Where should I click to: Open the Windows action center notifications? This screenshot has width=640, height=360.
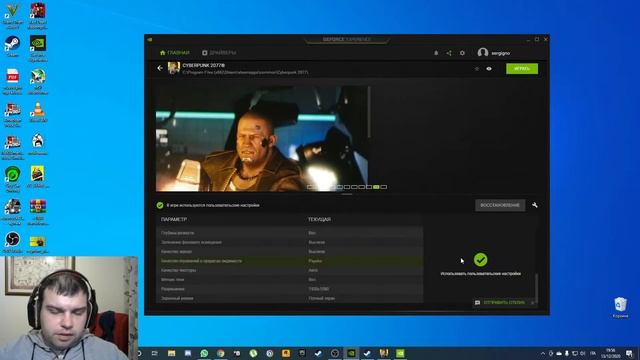tap(629, 353)
